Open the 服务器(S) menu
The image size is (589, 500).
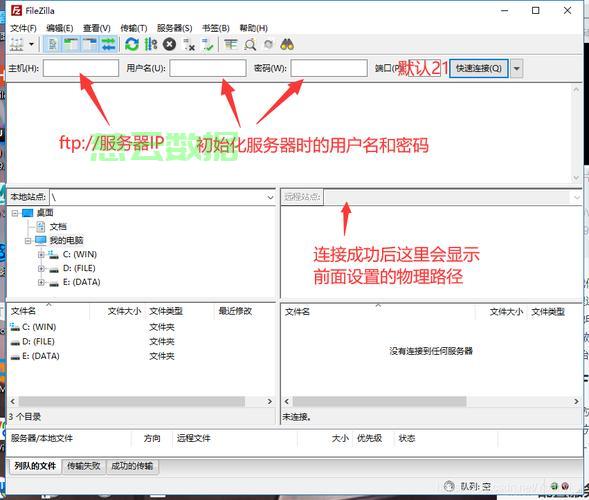tap(174, 28)
